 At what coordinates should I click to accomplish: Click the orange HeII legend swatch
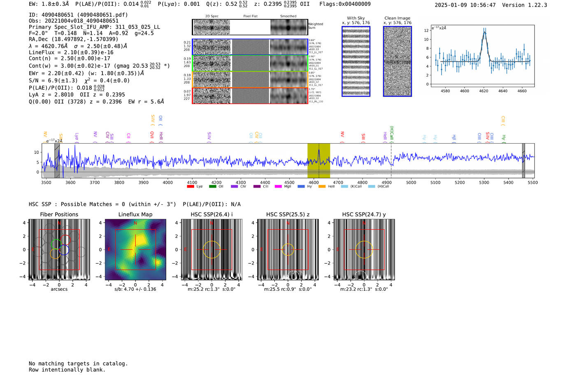pyautogui.click(x=322, y=187)
